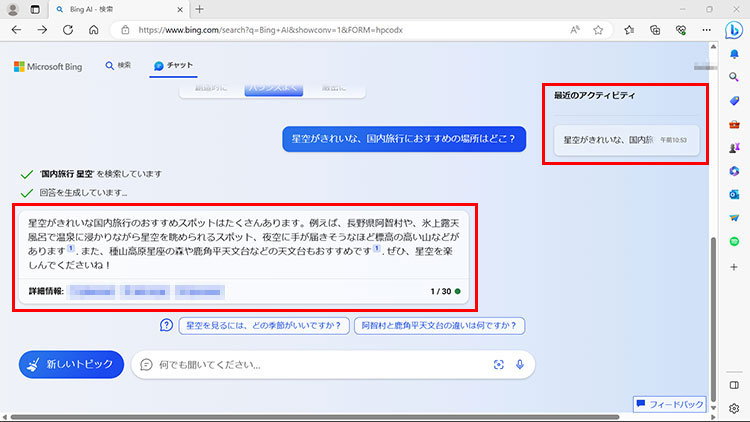The height and width of the screenshot is (422, 750).
Task: Select the balanced conversation style option
Action: point(271,90)
